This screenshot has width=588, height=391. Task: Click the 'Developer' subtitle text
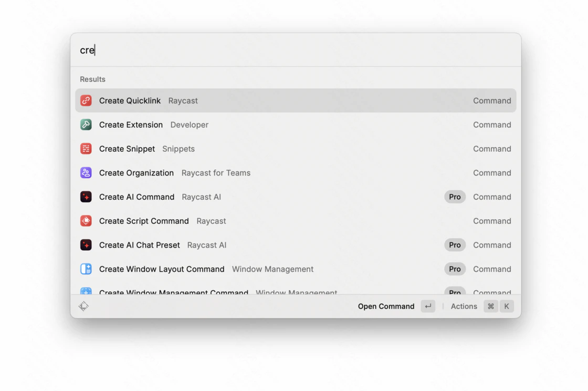pyautogui.click(x=190, y=125)
